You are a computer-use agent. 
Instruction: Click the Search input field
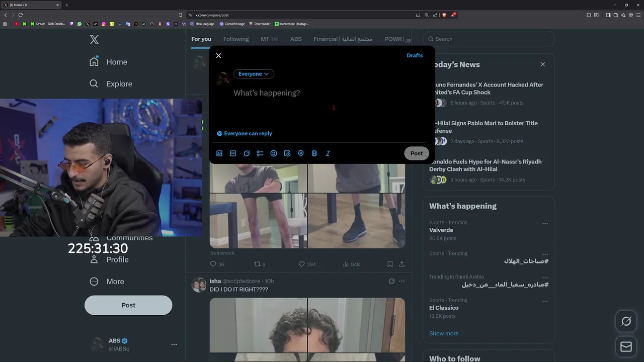(x=489, y=39)
